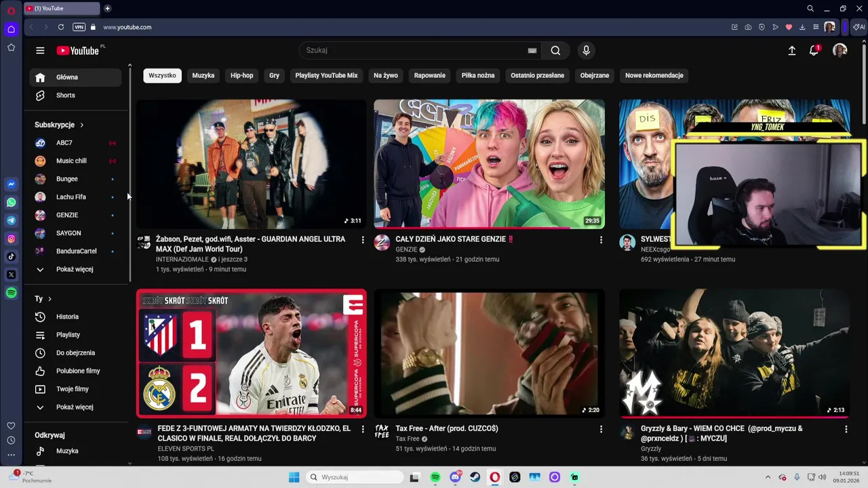Select the 'Na żywo' filter chip
Image resolution: width=868 pixels, height=488 pixels.
point(386,75)
